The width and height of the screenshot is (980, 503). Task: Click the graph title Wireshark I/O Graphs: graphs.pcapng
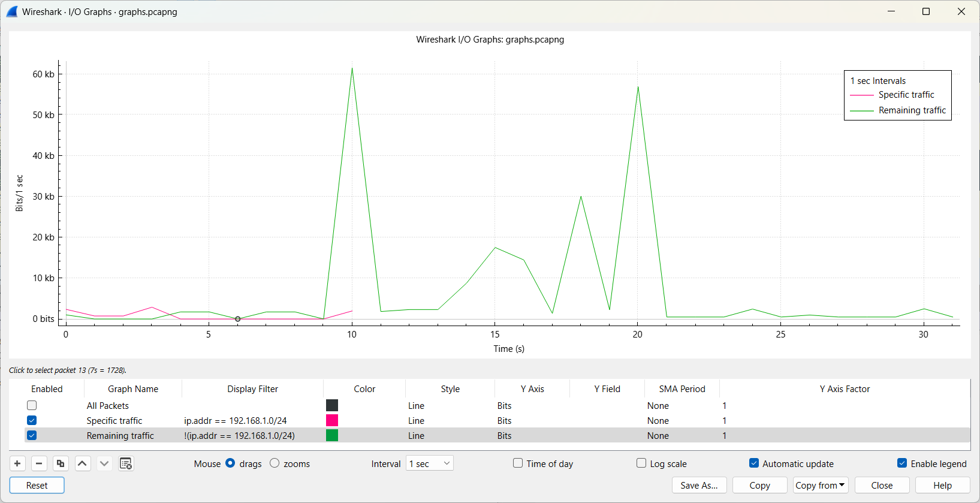[490, 40]
